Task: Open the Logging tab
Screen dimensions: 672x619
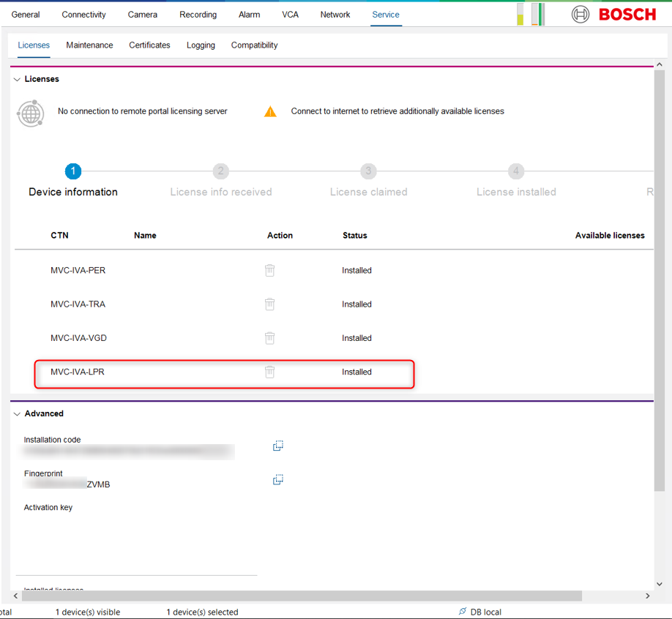Action: [x=201, y=45]
